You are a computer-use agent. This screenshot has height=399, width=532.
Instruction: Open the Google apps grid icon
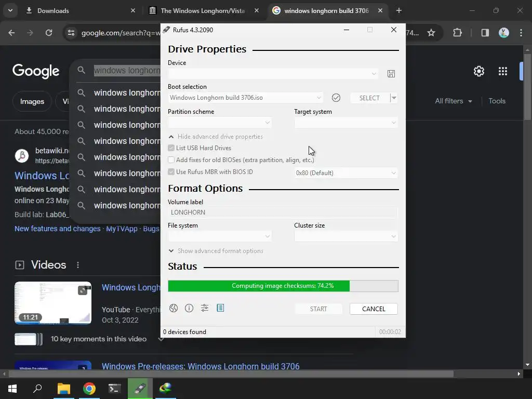[x=503, y=71]
